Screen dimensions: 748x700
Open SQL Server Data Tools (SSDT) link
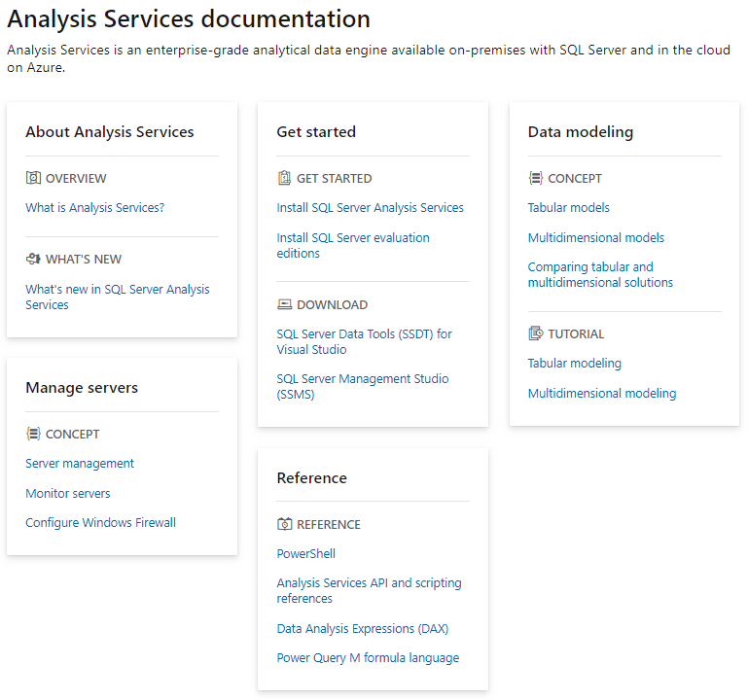click(x=364, y=341)
